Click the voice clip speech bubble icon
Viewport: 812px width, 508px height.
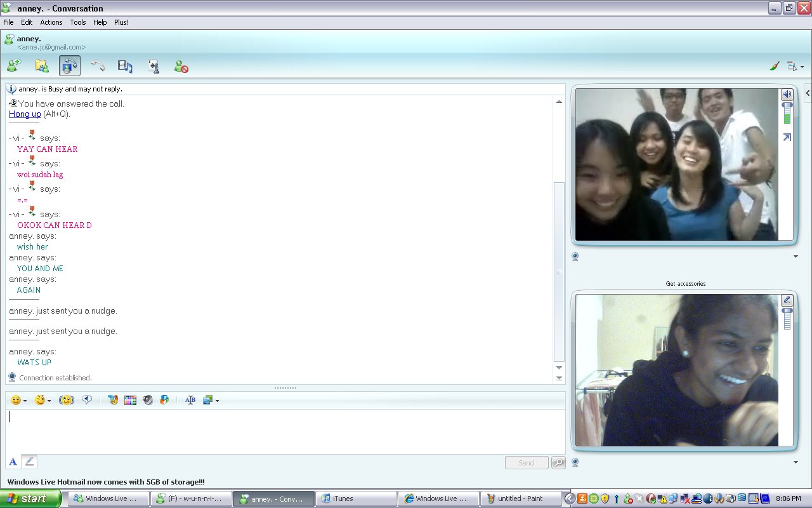pyautogui.click(x=88, y=400)
